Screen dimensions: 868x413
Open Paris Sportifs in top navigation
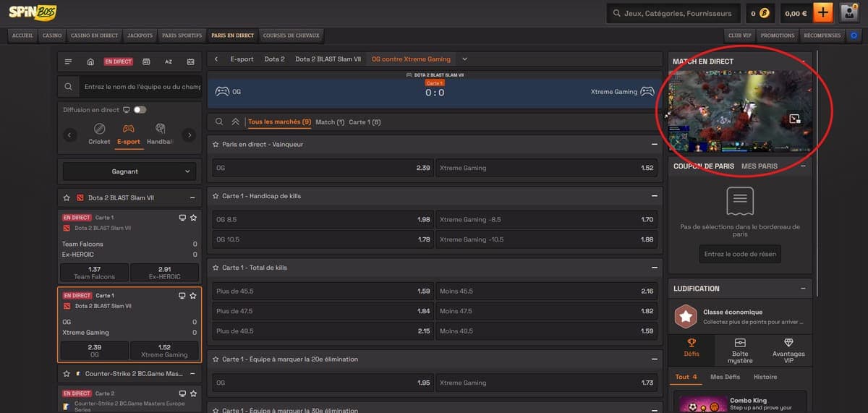182,35
